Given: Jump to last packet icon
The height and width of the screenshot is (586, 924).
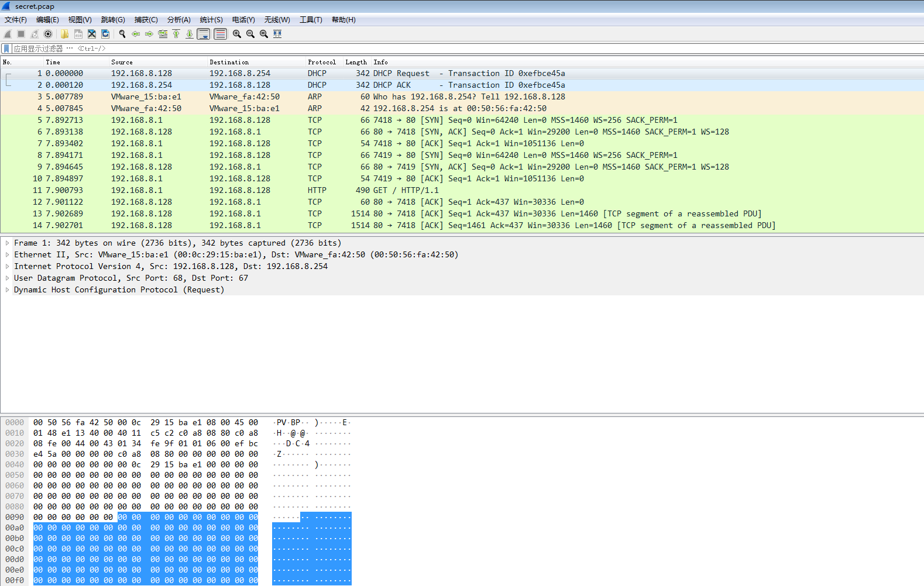Looking at the screenshot, I should pos(190,34).
